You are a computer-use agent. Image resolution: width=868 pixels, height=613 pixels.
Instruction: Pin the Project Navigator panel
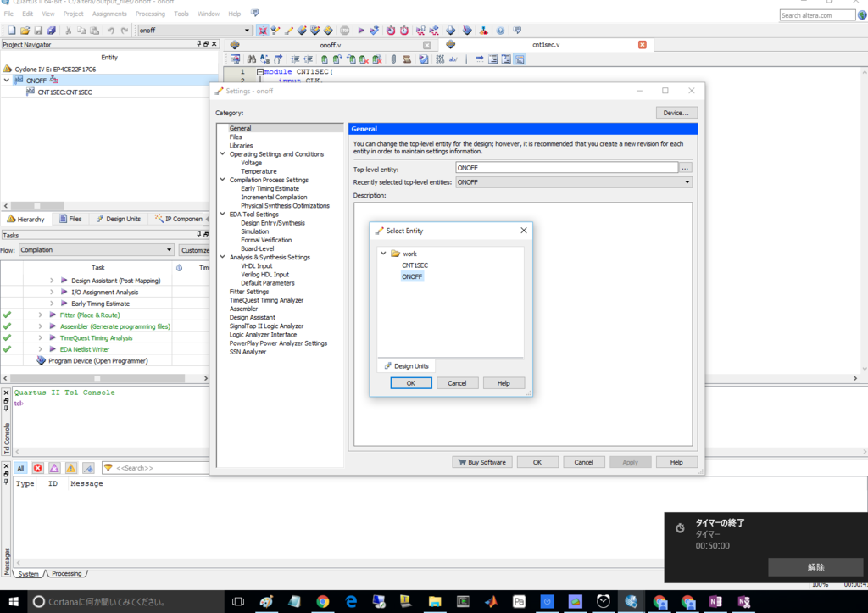pos(198,44)
